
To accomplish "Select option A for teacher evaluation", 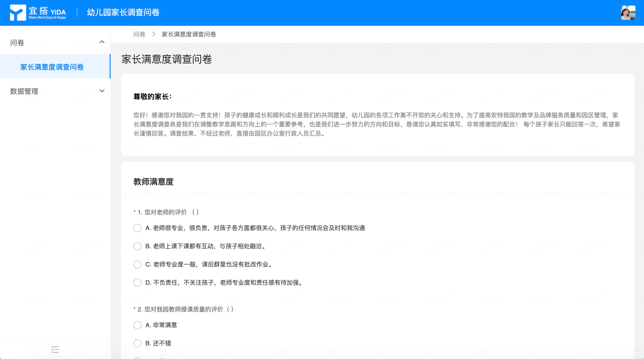I will 137,228.
